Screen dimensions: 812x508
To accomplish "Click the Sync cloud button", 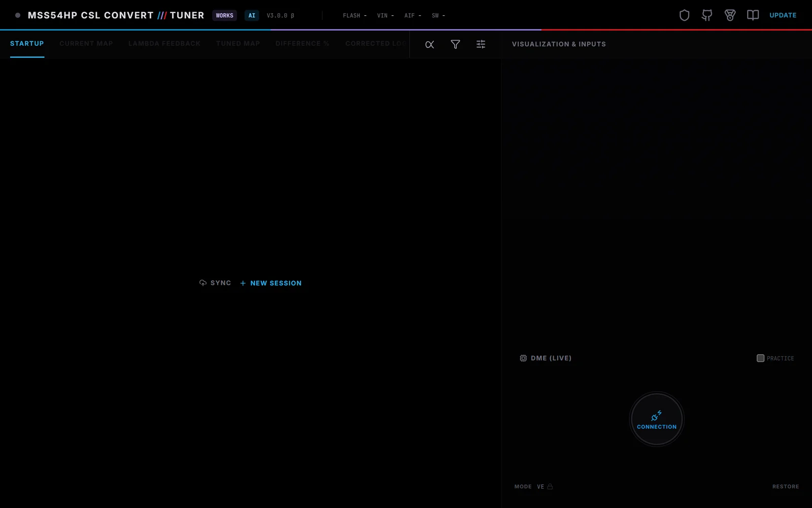I will [x=215, y=283].
